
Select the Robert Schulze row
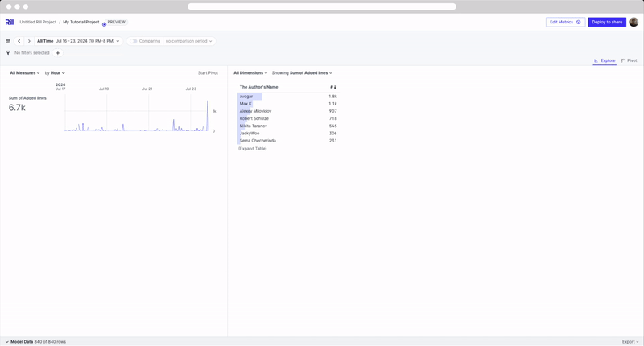point(288,118)
